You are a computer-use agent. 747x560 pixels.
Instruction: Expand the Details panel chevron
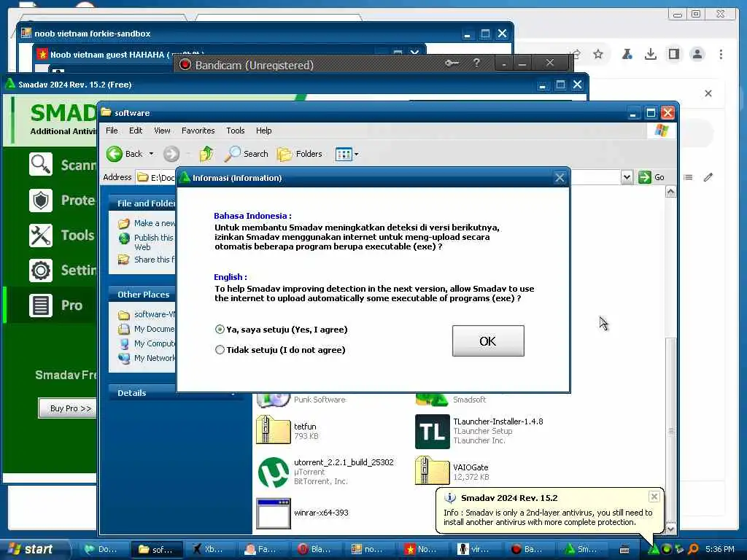pyautogui.click(x=233, y=393)
